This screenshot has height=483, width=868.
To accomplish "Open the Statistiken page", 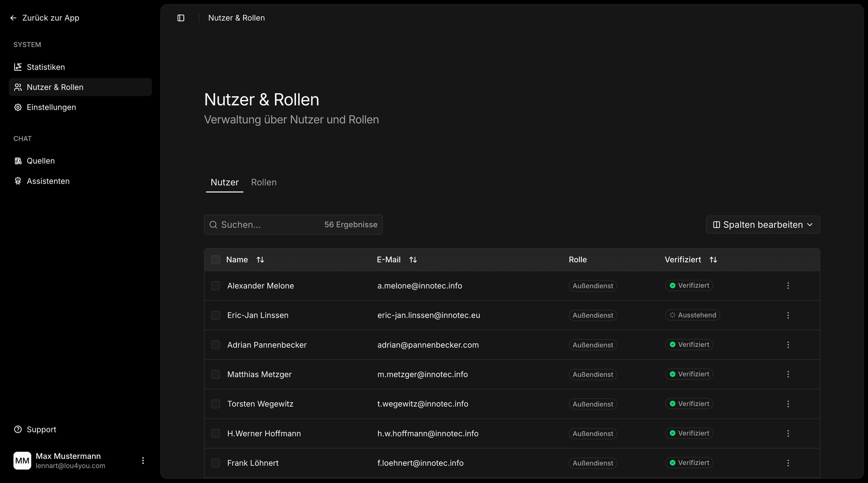I will pyautogui.click(x=80, y=67).
